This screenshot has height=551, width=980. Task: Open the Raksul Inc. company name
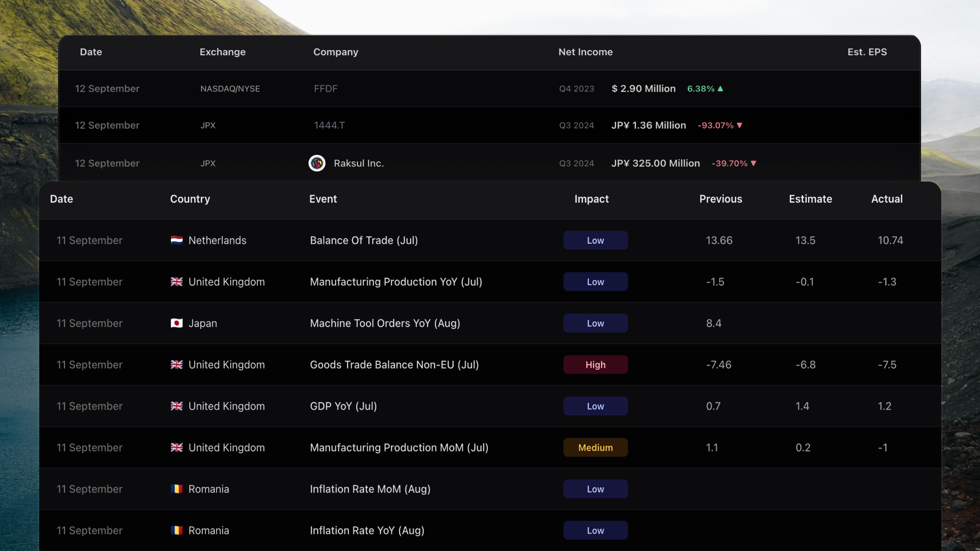(x=359, y=163)
